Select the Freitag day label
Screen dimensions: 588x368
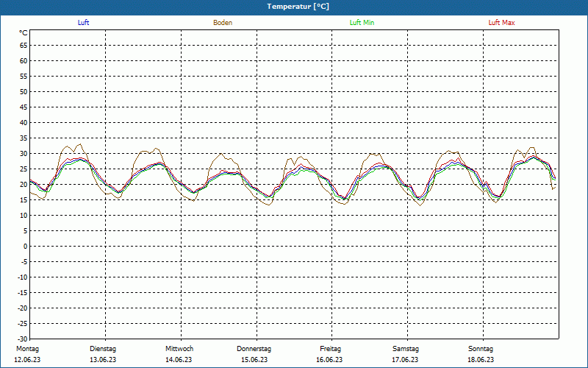pyautogui.click(x=330, y=349)
